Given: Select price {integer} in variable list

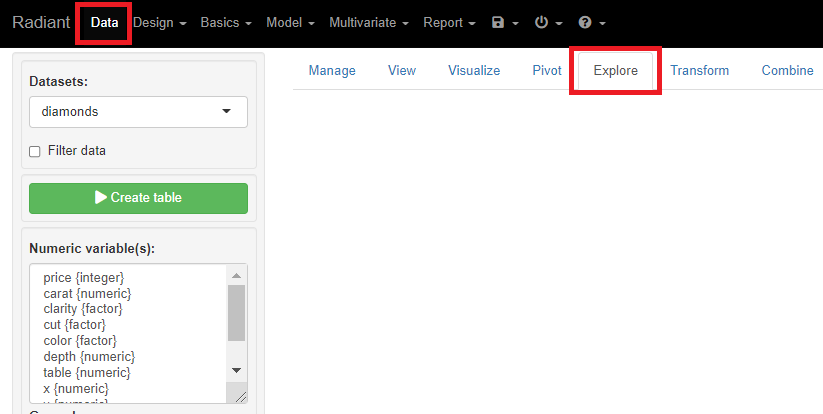Looking at the screenshot, I should coord(83,277).
